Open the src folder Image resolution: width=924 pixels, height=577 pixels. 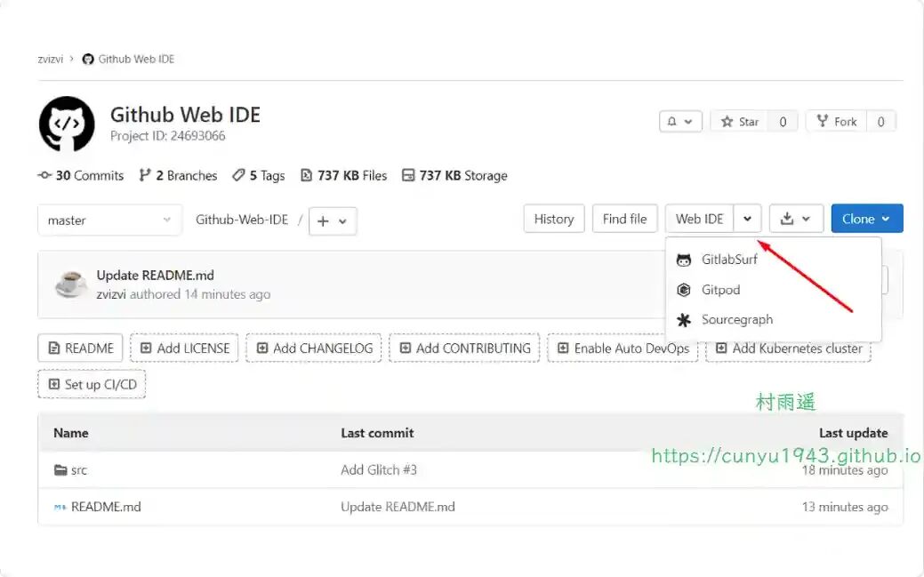[x=79, y=470]
